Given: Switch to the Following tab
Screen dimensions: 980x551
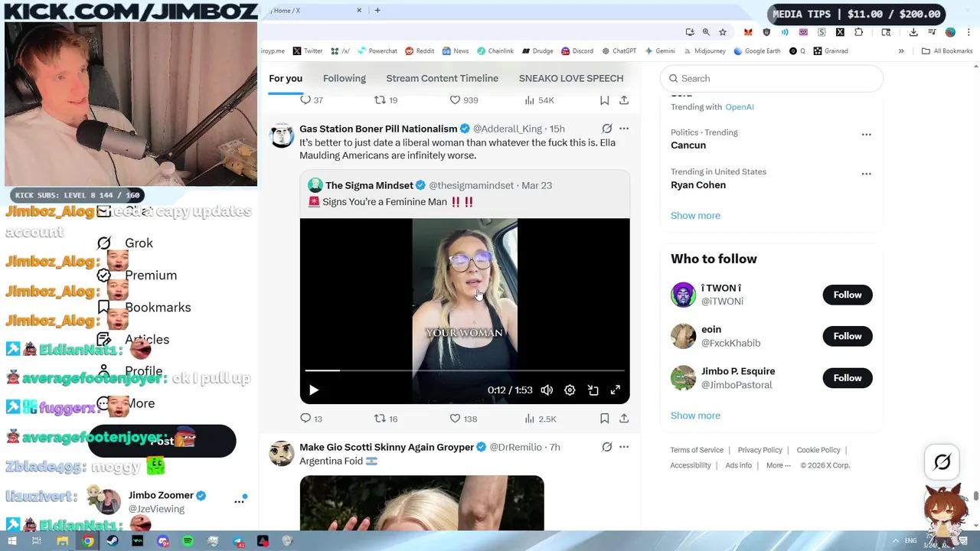Looking at the screenshot, I should click(344, 78).
